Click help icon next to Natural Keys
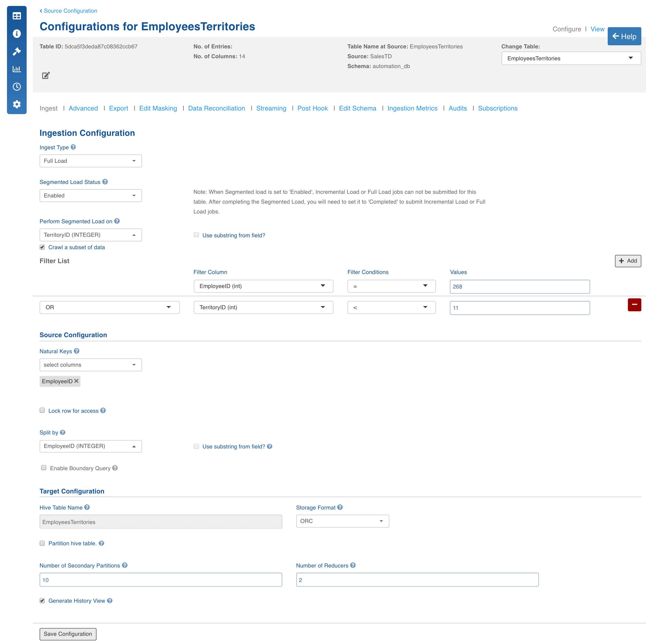 pos(77,351)
